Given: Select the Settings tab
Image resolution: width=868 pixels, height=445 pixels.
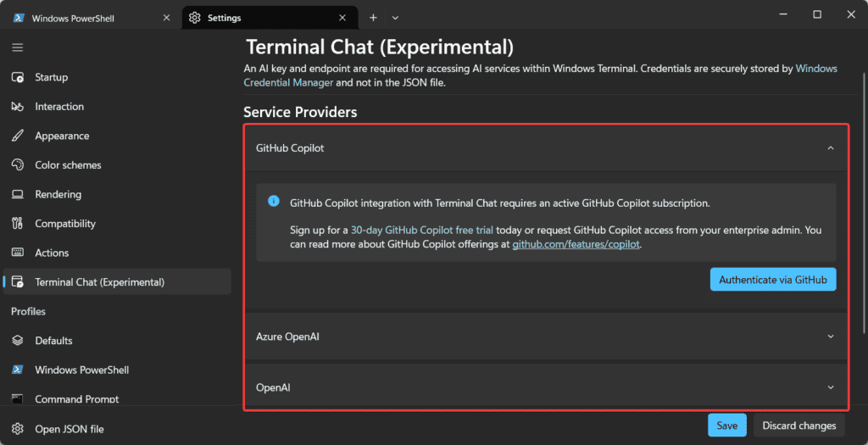Looking at the screenshot, I should click(x=270, y=18).
